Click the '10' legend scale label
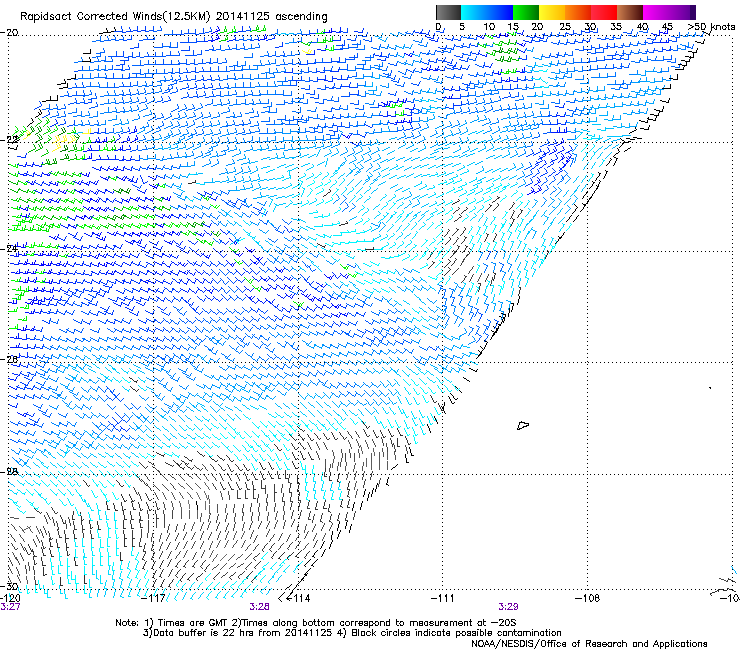The image size is (740, 650). pos(489,27)
